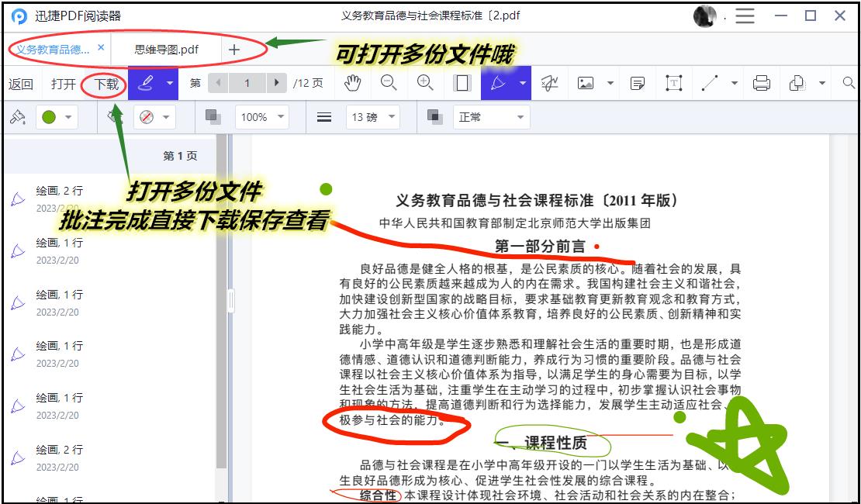Click the 迅捷PDF阅读器 app logo
Image resolution: width=861 pixels, height=504 pixels.
[19, 16]
